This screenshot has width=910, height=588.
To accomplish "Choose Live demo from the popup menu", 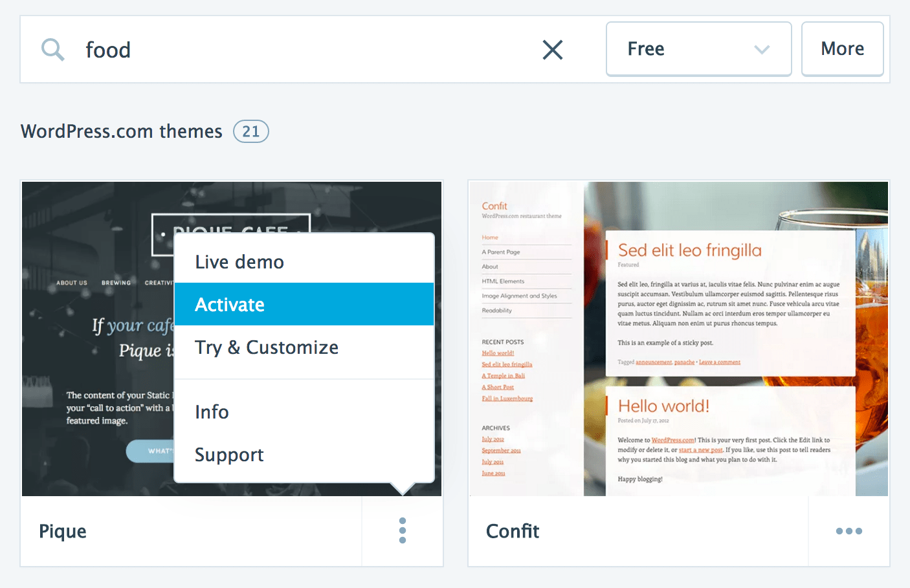I will pyautogui.click(x=239, y=262).
